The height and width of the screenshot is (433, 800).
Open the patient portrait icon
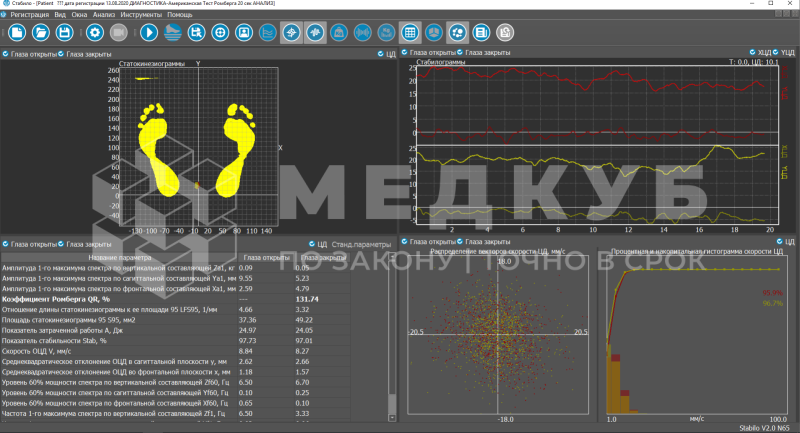(244, 33)
